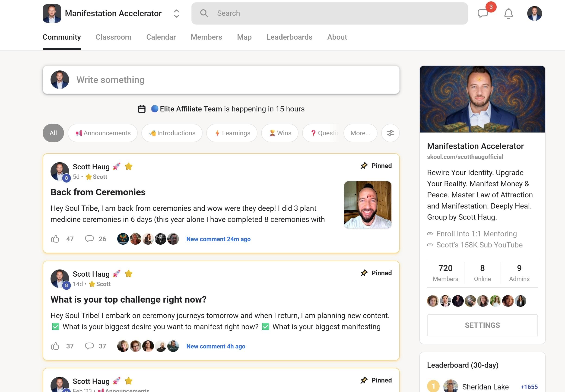Open the Classroom tab
565x392 pixels.
(x=114, y=37)
